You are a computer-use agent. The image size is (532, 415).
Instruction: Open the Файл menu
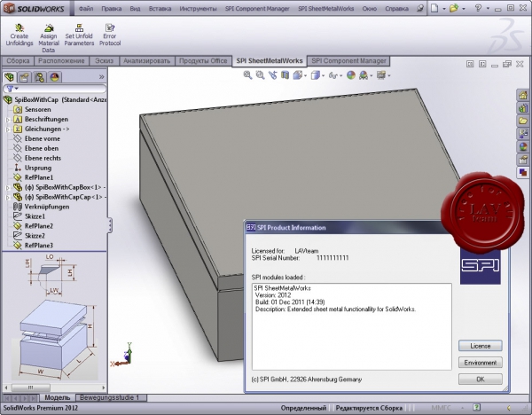click(86, 9)
